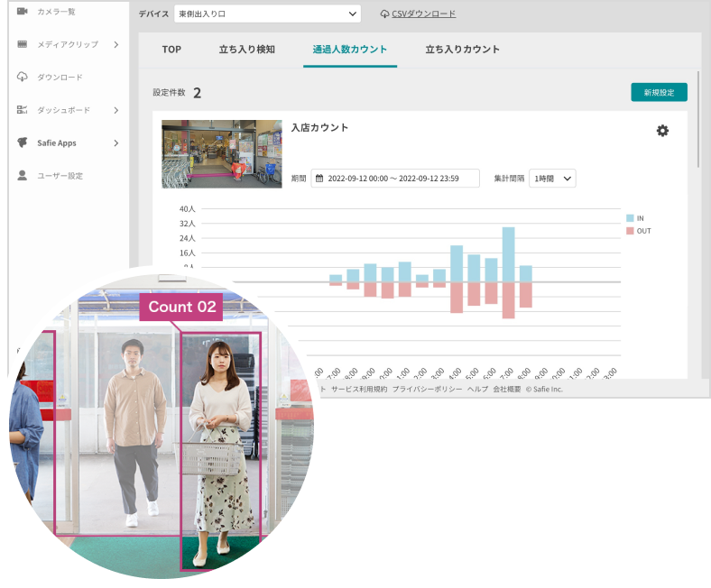This screenshot has width=711, height=588.
Task: Click the ダッシュボード icon
Action: tap(23, 110)
